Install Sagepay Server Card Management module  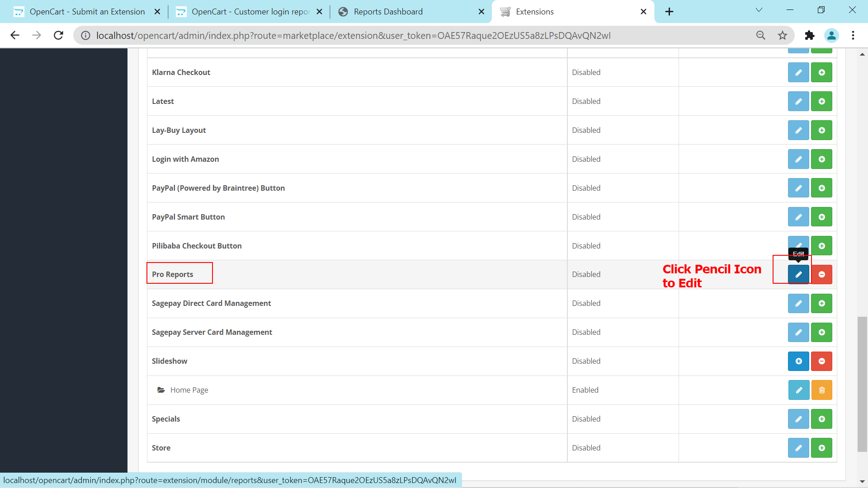click(821, 332)
